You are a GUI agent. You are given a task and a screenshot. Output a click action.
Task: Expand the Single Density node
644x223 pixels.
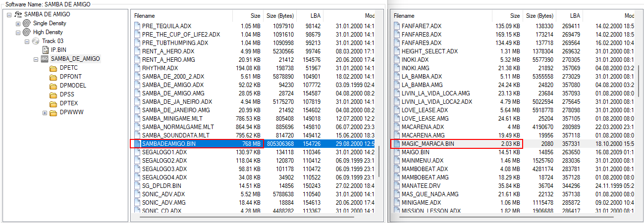[18, 23]
